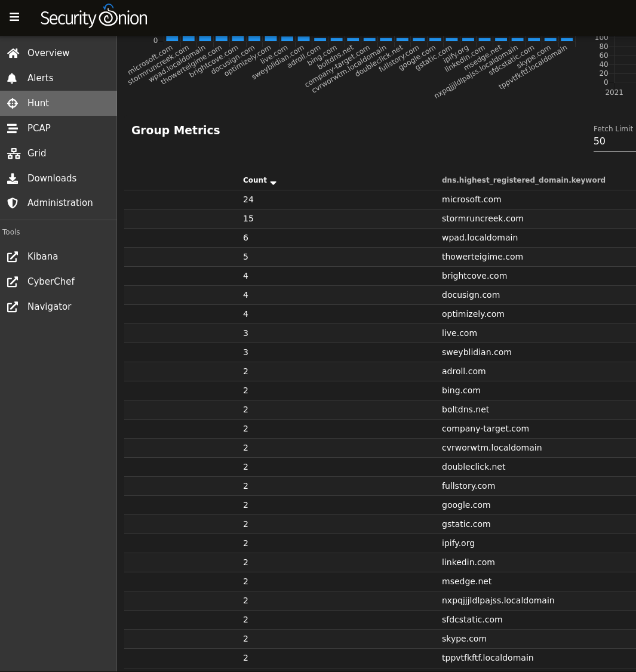636x672 pixels.
Task: Go to the Overview page
Action: 59,53
